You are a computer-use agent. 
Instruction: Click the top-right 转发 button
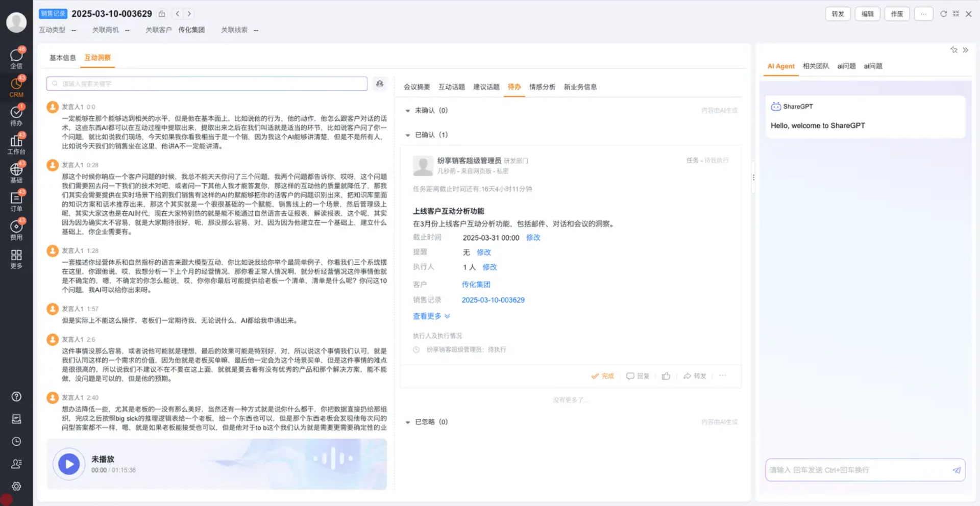[x=838, y=14]
